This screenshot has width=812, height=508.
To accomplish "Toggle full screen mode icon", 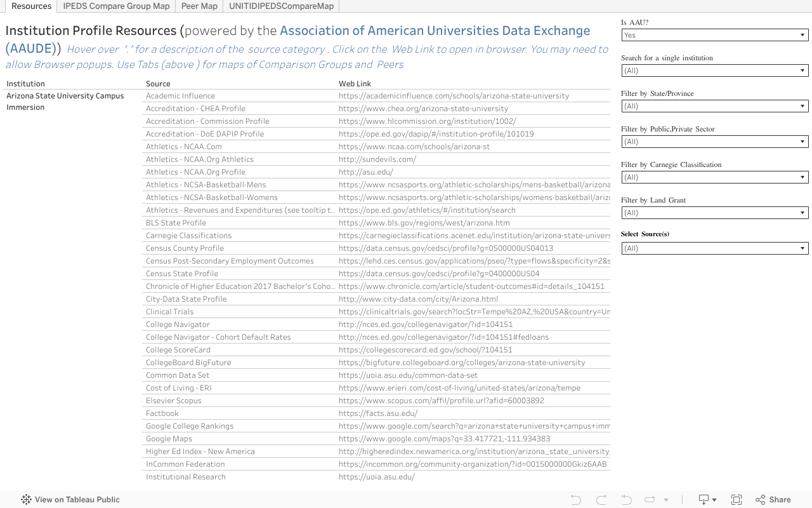I will click(x=737, y=500).
